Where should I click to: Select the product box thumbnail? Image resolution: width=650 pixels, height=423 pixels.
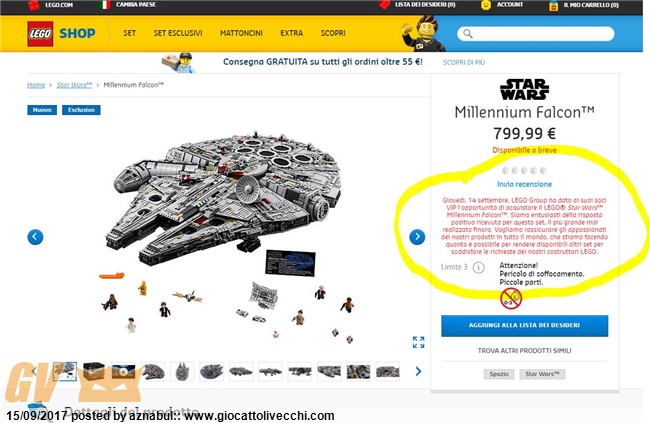[94, 371]
